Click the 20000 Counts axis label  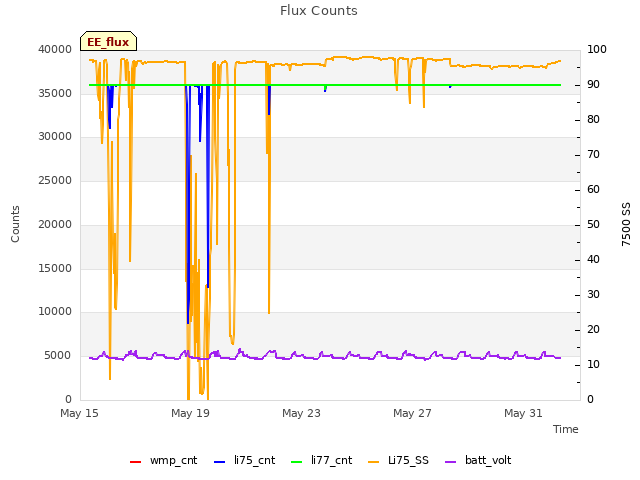[55, 224]
